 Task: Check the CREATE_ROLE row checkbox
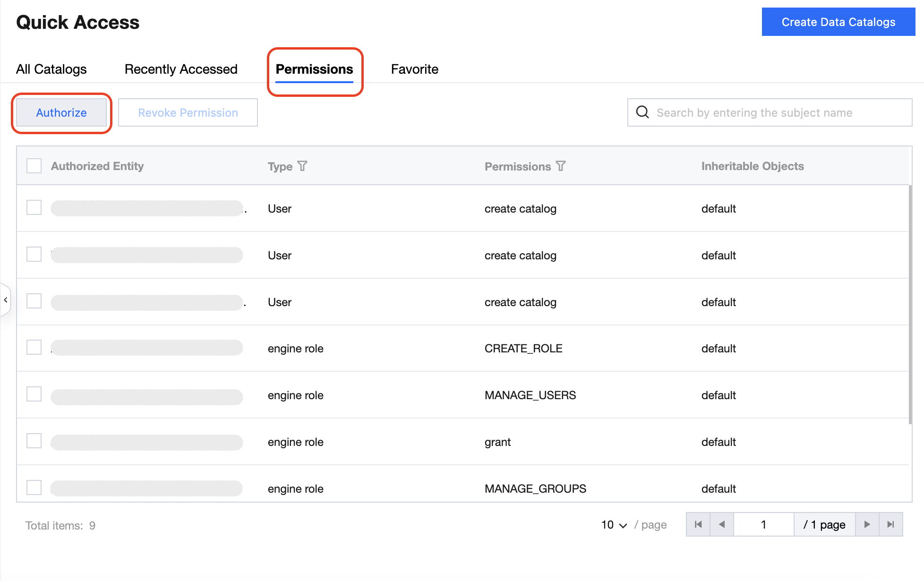pyautogui.click(x=34, y=348)
